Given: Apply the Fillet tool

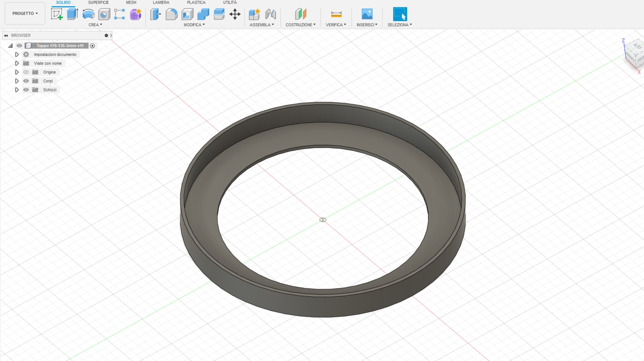Looking at the screenshot, I should (171, 14).
